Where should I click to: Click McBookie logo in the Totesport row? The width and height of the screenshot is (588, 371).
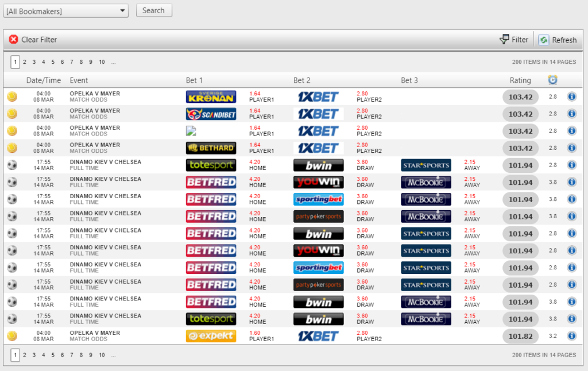426,319
